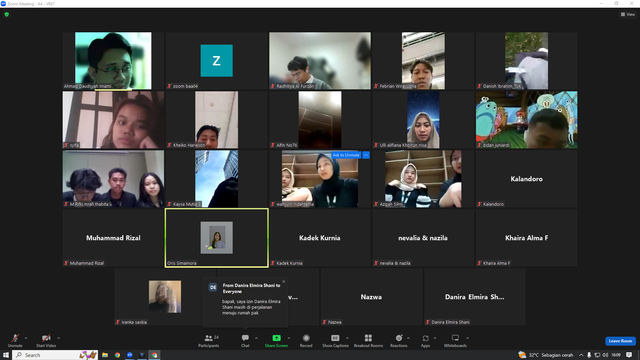Select the zoom baa04 participant tile
Screen dimensions: 640x360
(x=216, y=60)
